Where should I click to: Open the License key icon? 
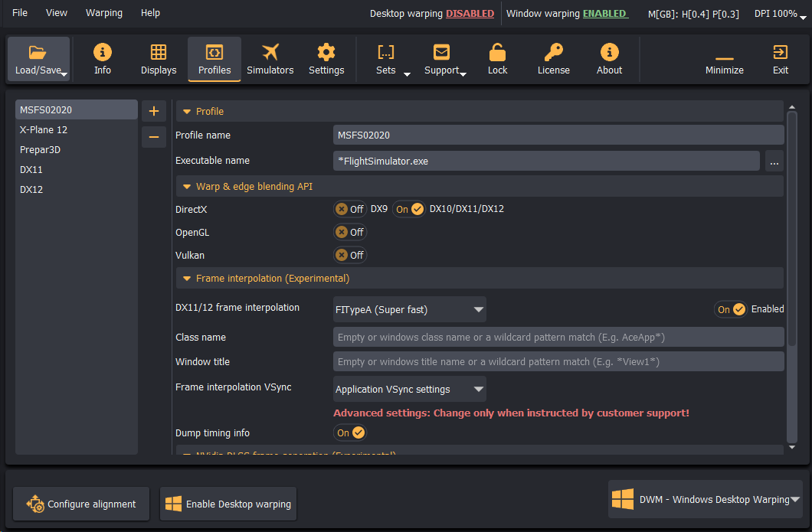tap(554, 59)
